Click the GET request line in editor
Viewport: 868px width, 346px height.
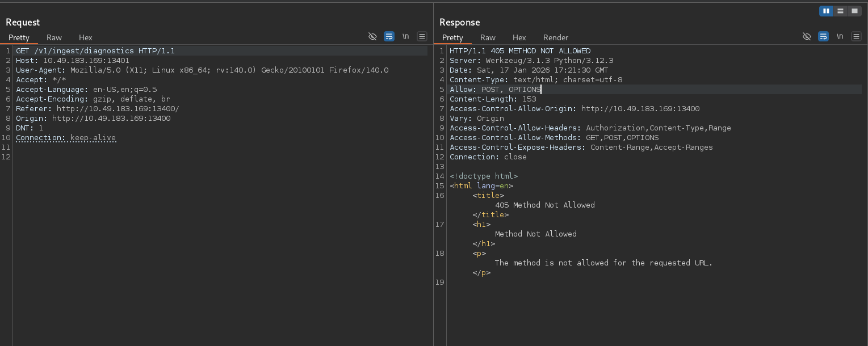[x=95, y=51]
